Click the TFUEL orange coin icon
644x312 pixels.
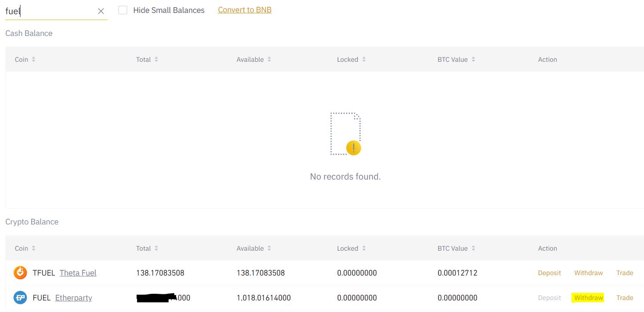coord(20,272)
